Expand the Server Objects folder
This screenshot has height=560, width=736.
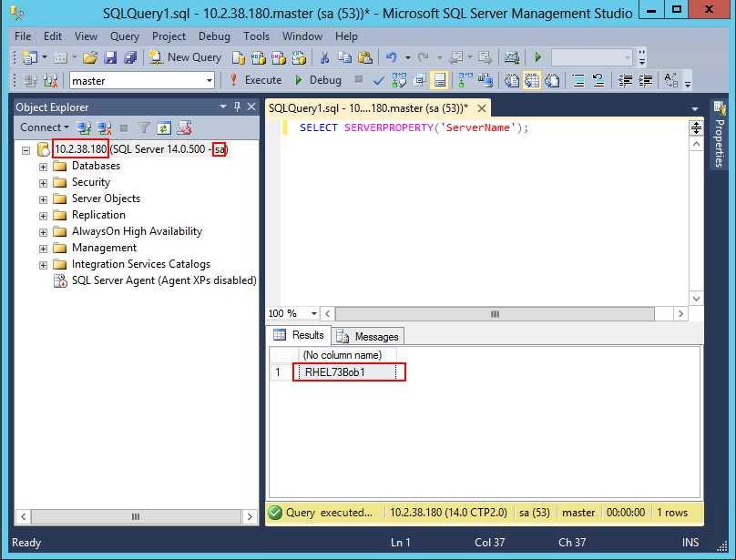(x=43, y=199)
